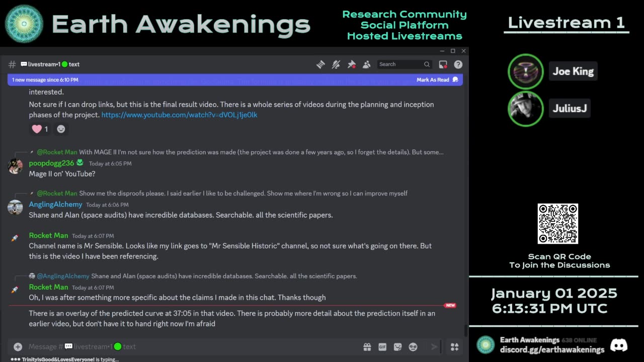The height and width of the screenshot is (362, 644).
Task: Click the red NEW message divider badge
Action: 450,305
